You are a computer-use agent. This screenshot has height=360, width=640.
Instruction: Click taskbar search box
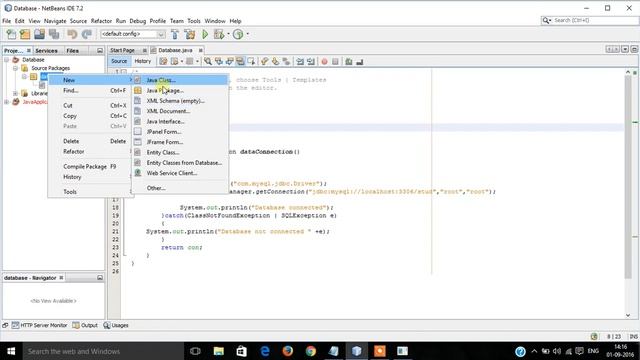pos(102,351)
